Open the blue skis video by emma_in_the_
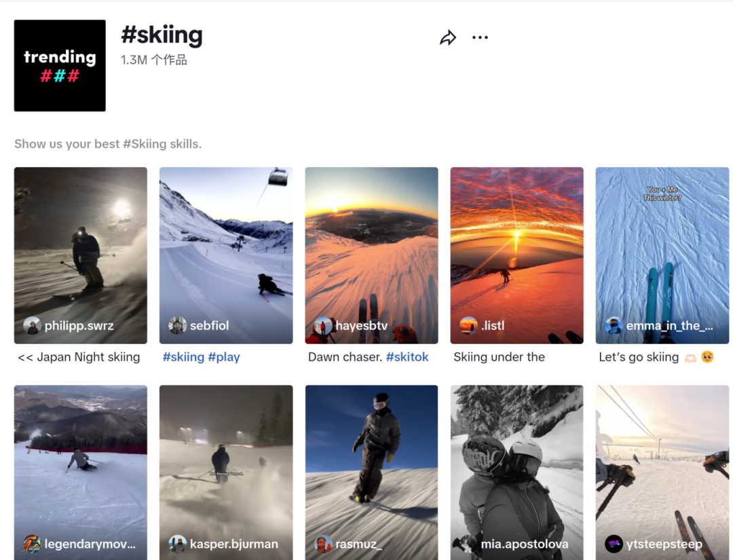The height and width of the screenshot is (560, 733). (662, 251)
